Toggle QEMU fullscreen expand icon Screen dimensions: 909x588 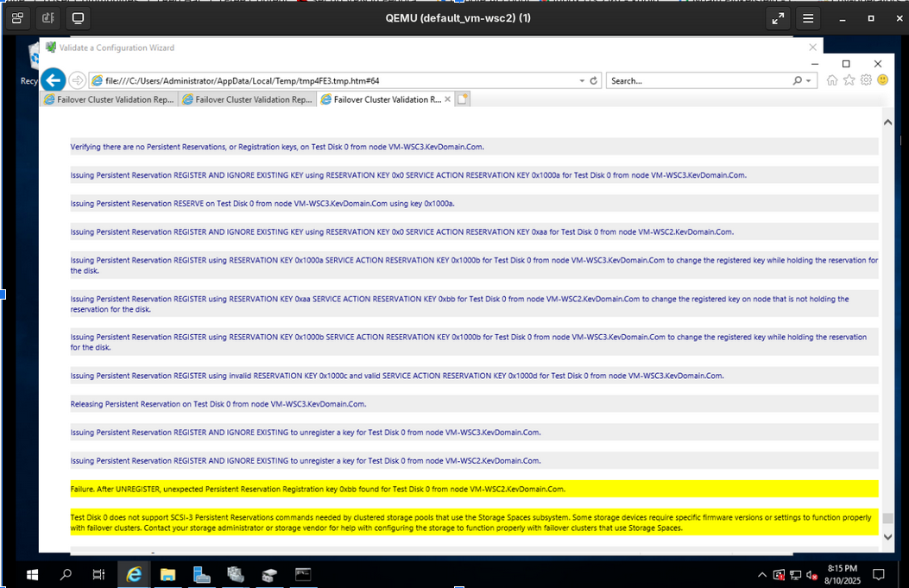[x=778, y=18]
